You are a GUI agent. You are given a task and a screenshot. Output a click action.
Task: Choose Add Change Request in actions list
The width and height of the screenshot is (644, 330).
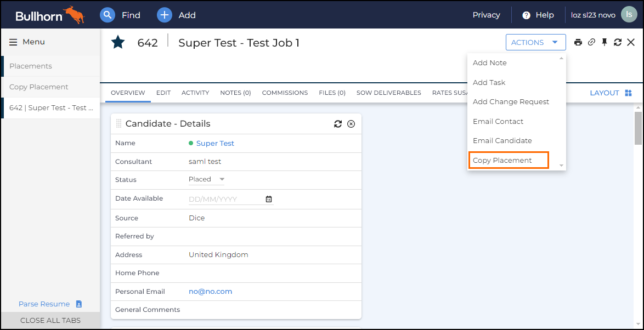511,102
